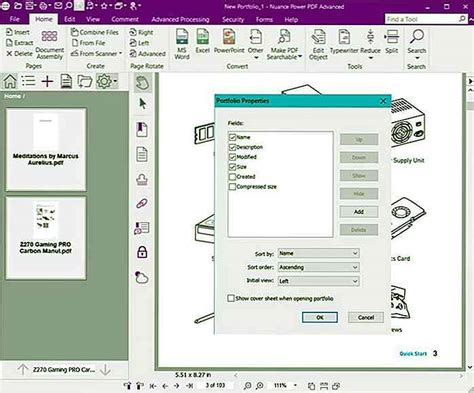Switch to the View tab
The image size is (474, 393).
93,19
